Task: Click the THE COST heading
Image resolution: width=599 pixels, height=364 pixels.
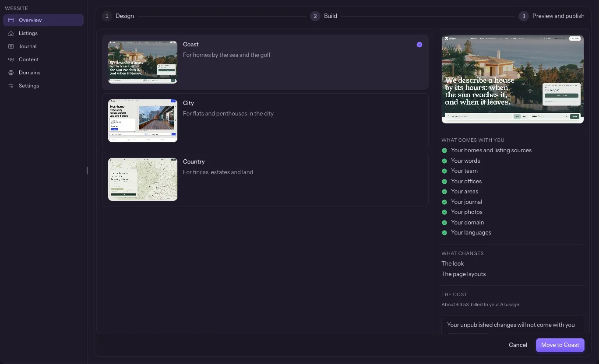Action: coord(454,295)
